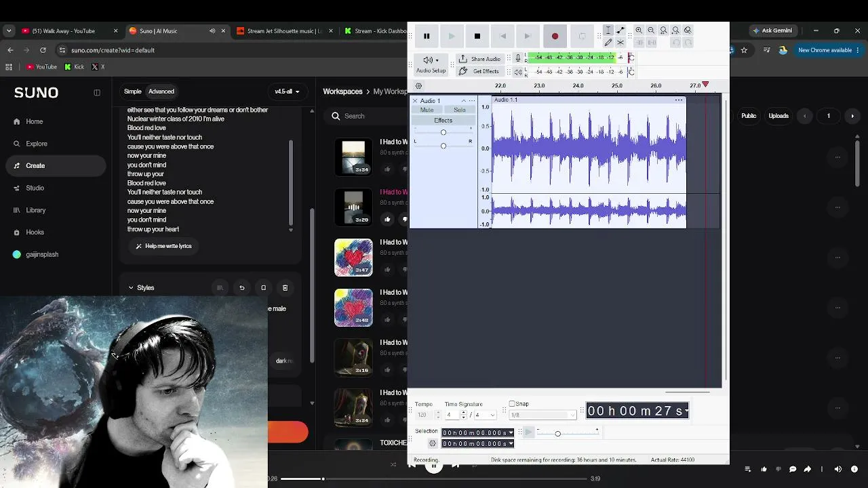Fit project to width in Audacity

coord(675,30)
